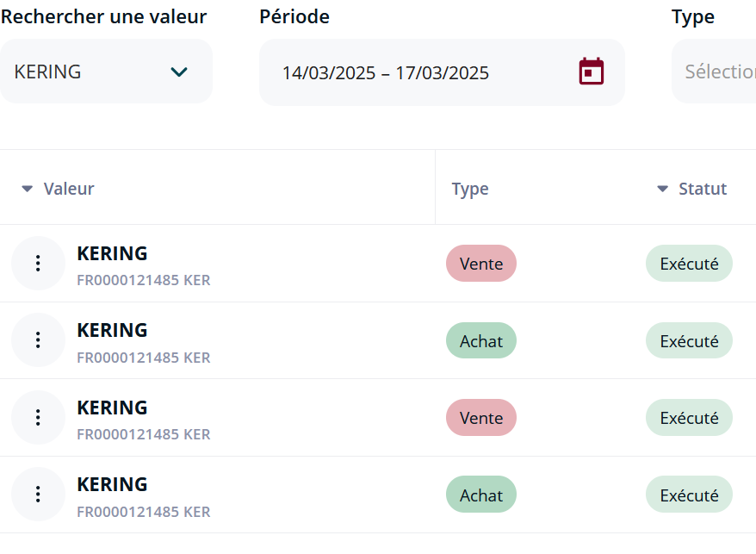Open actions menu for third KERING row

click(x=38, y=417)
